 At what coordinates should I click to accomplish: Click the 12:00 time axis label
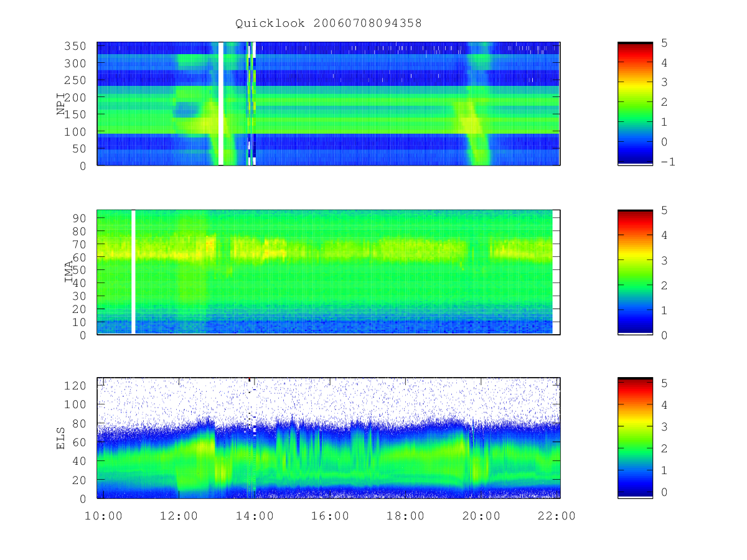click(x=179, y=516)
